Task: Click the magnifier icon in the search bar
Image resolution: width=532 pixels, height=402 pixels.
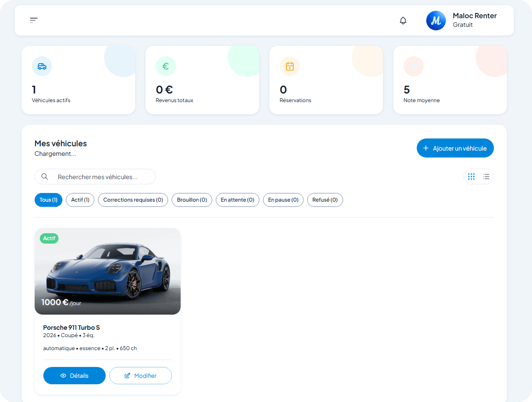Action: pos(45,177)
